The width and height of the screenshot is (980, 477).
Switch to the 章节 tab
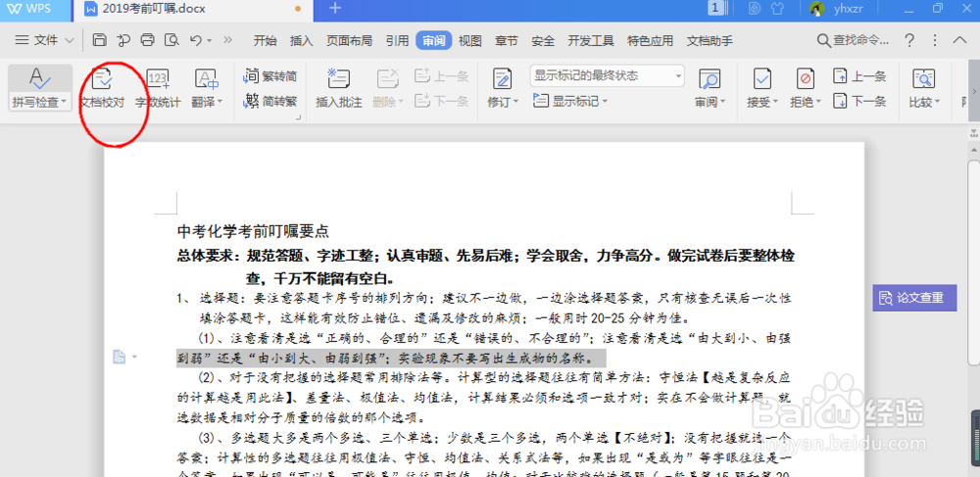(x=507, y=41)
